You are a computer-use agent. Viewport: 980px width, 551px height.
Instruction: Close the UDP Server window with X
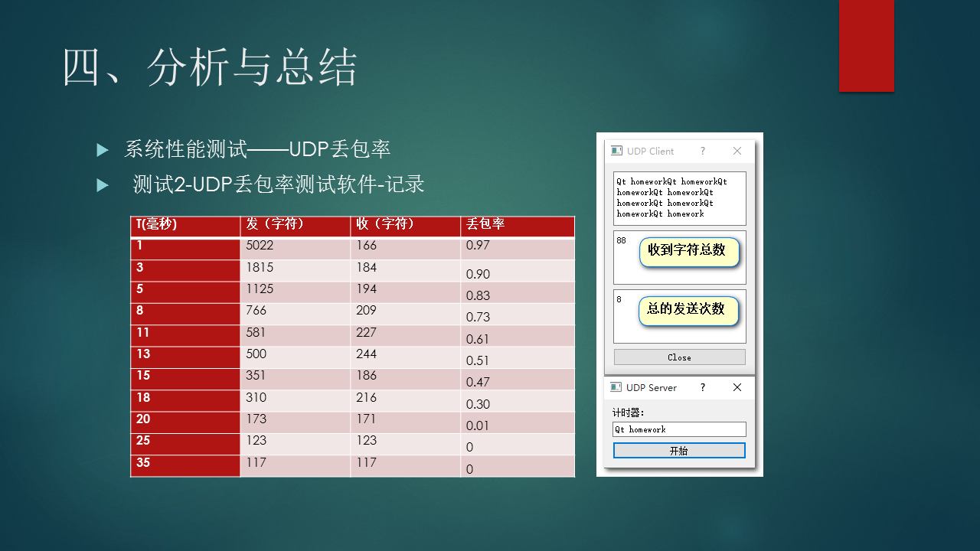[737, 387]
